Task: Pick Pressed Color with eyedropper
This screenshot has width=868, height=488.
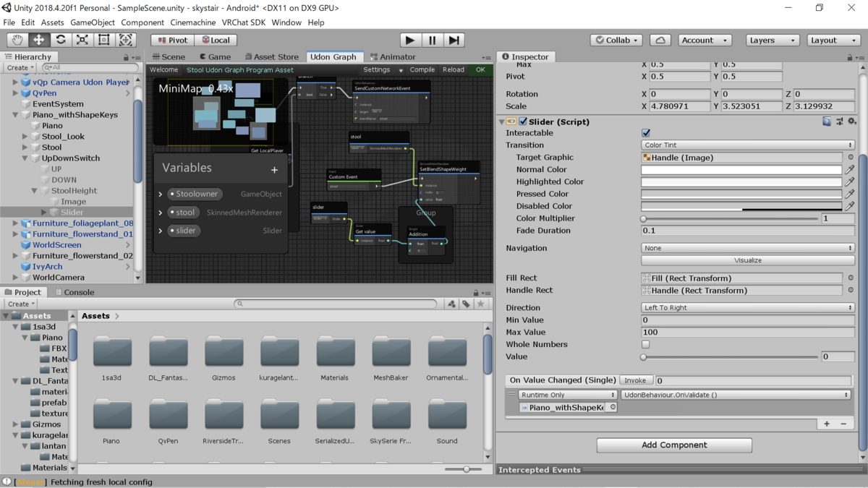Action: tap(850, 194)
